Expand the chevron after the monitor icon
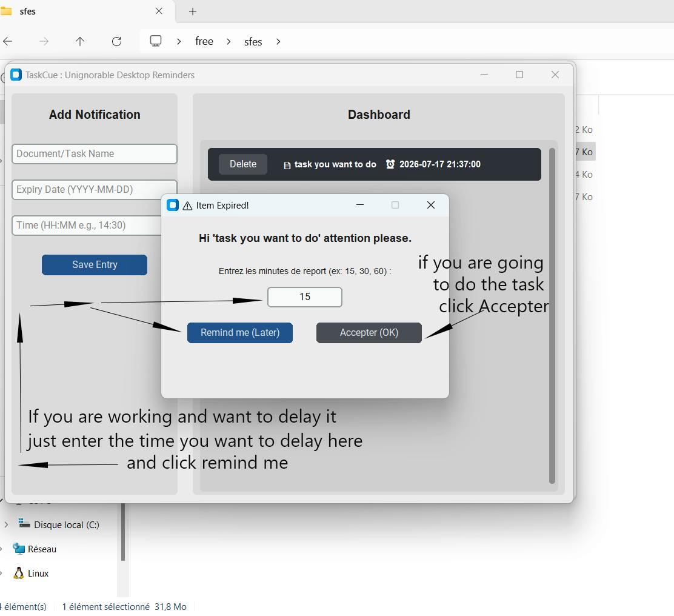674x616 pixels. coord(179,42)
